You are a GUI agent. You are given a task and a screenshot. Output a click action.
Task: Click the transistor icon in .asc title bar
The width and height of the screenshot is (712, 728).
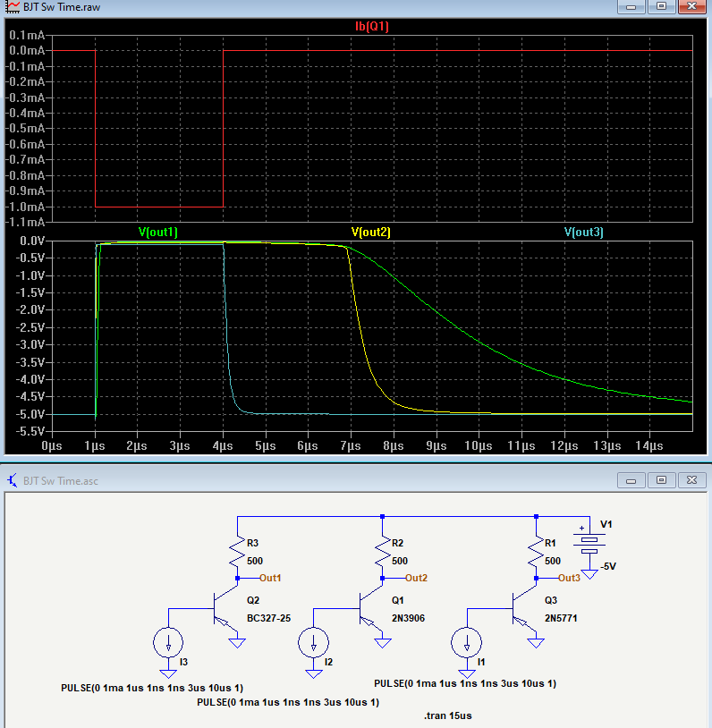(x=13, y=480)
